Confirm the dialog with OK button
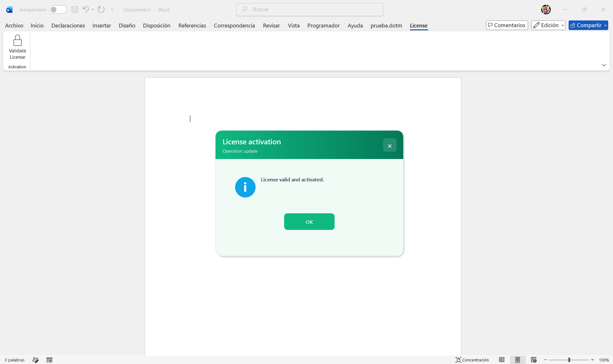This screenshot has height=364, width=613. click(x=309, y=222)
